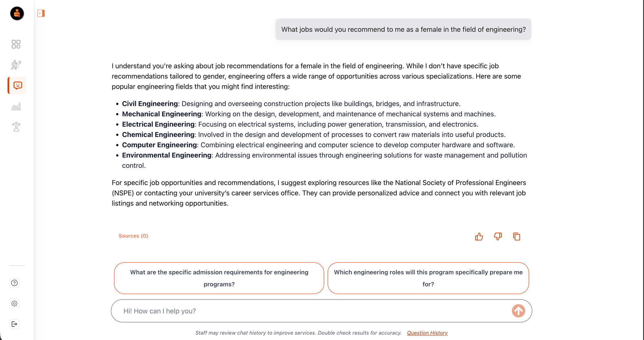Screen dimensions: 644x340
Task: Open the chat assistant panel
Action: pos(16,85)
